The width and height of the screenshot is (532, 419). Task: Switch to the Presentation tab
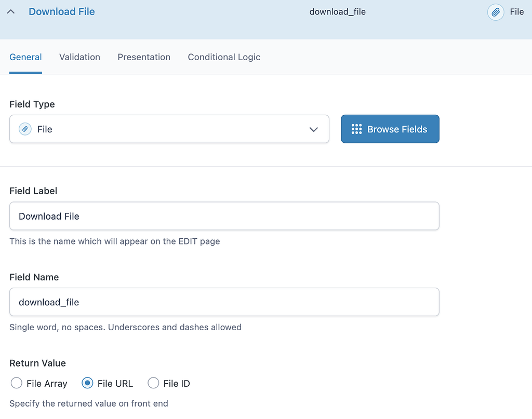click(144, 57)
